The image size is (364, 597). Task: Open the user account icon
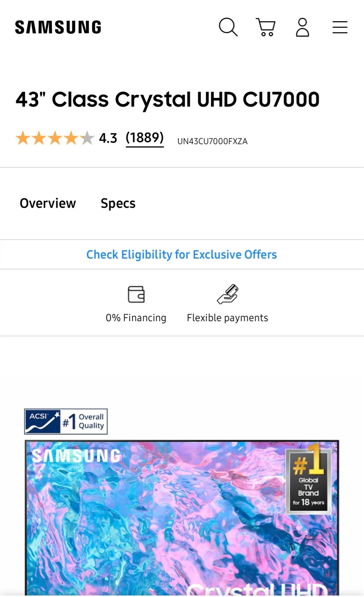303,27
